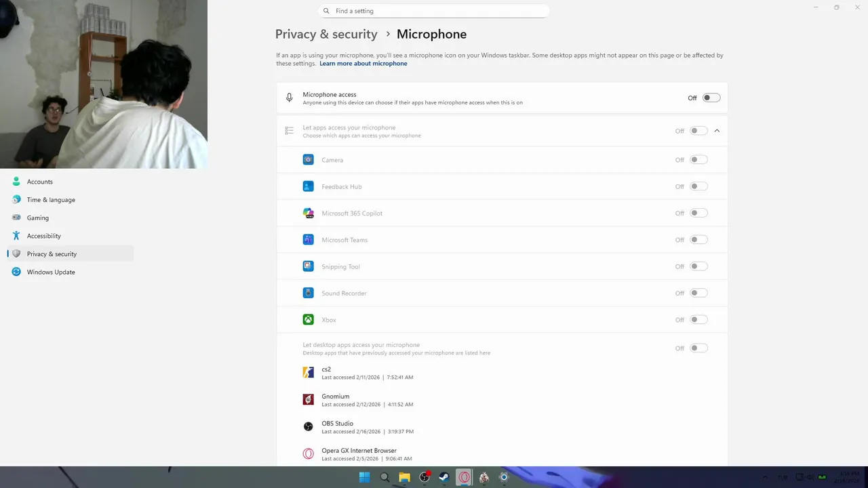868x488 pixels.
Task: Click the Camera app icon
Action: tap(309, 160)
